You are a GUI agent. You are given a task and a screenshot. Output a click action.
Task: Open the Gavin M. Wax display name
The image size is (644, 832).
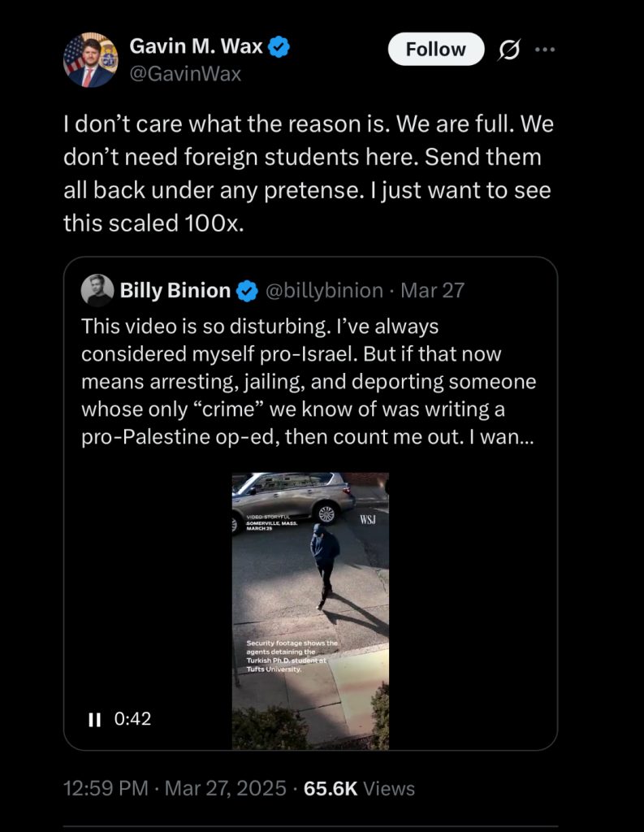[x=196, y=47]
